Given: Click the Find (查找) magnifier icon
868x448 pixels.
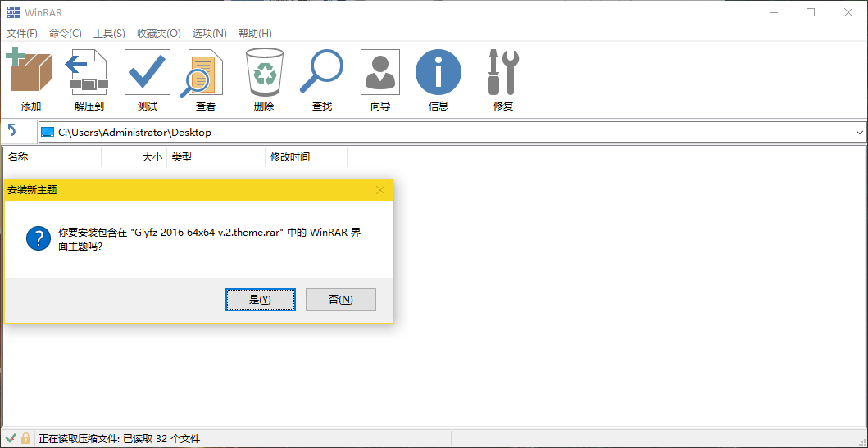Looking at the screenshot, I should point(321,71).
